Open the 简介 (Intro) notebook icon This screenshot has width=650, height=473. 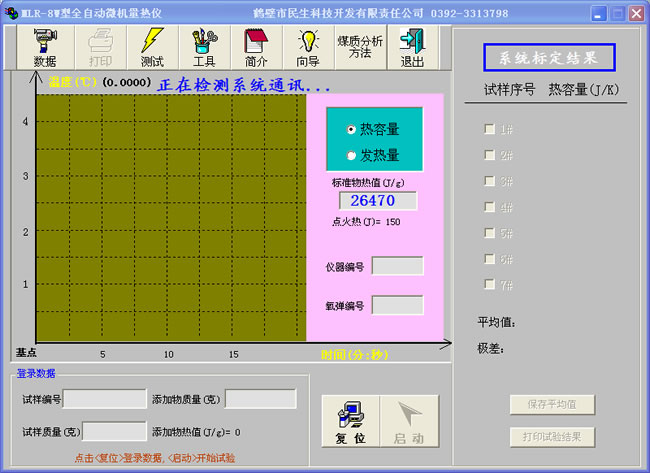[256, 47]
